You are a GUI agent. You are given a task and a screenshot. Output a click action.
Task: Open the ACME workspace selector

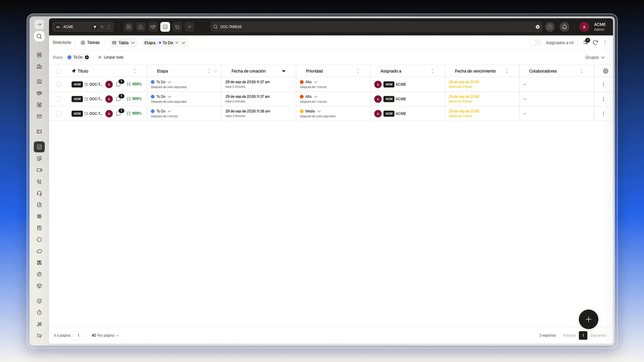(x=83, y=27)
